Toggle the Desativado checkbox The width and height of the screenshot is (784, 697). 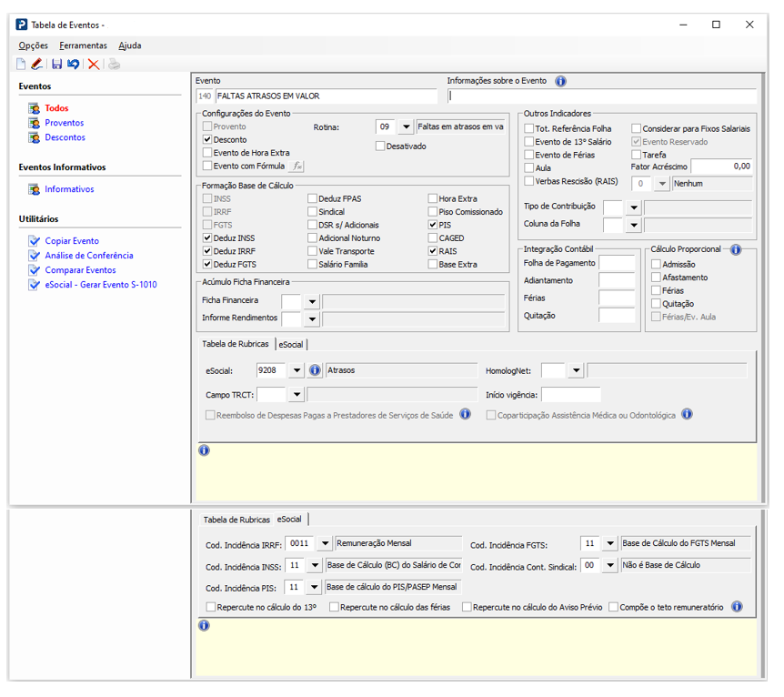point(380,146)
